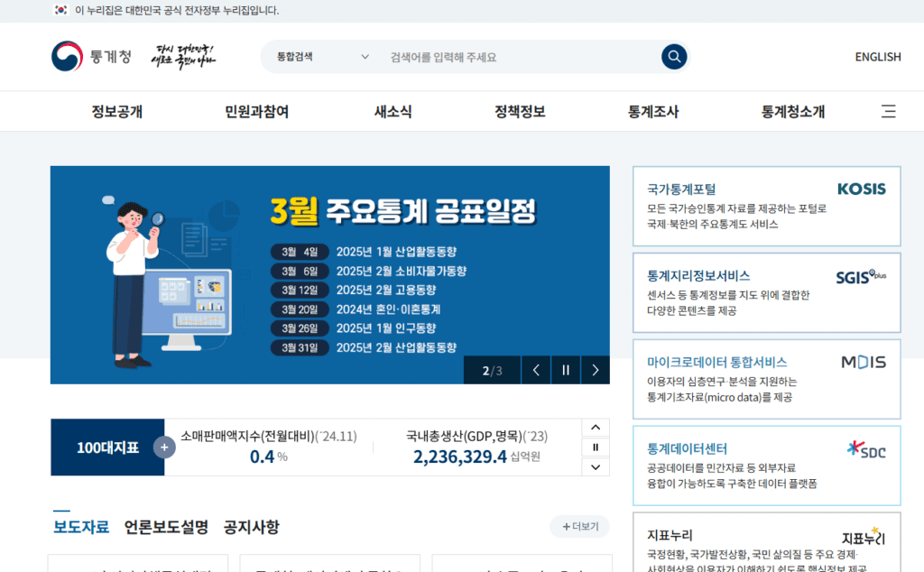Click the MDIS logo in 마이크로데이터 panel

pos(863,361)
